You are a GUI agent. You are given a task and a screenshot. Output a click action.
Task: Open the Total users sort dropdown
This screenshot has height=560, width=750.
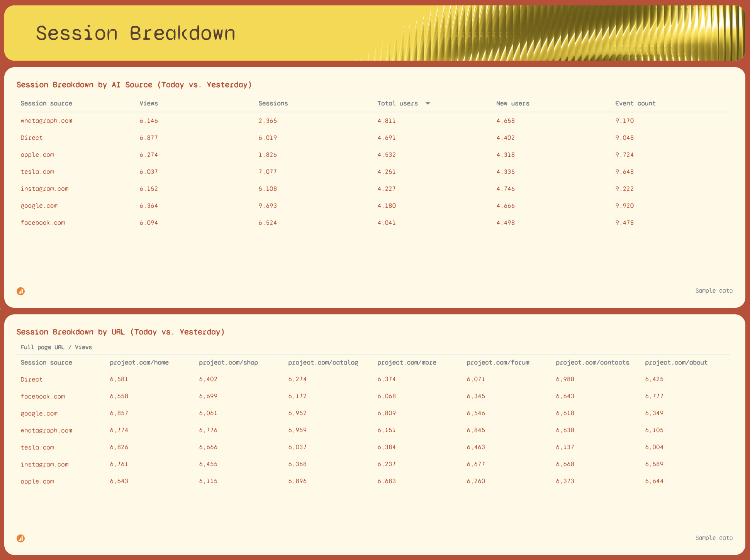[428, 103]
